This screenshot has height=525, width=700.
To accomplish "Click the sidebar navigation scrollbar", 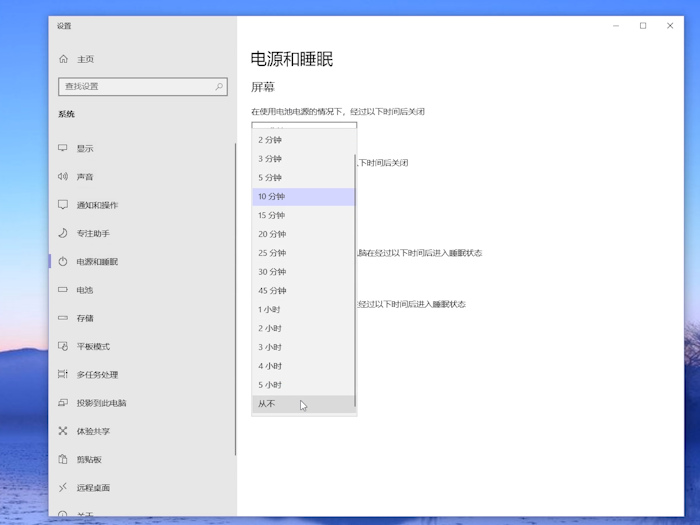I will (235, 299).
